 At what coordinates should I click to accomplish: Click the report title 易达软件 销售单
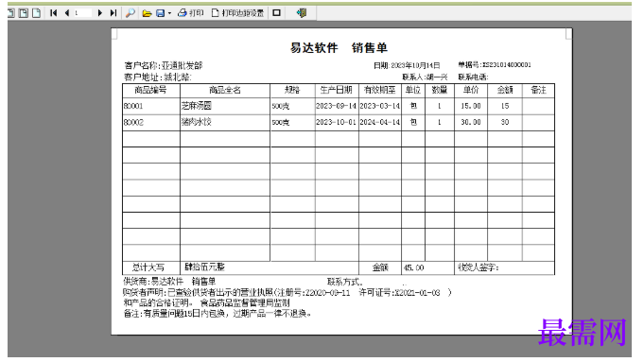(339, 47)
